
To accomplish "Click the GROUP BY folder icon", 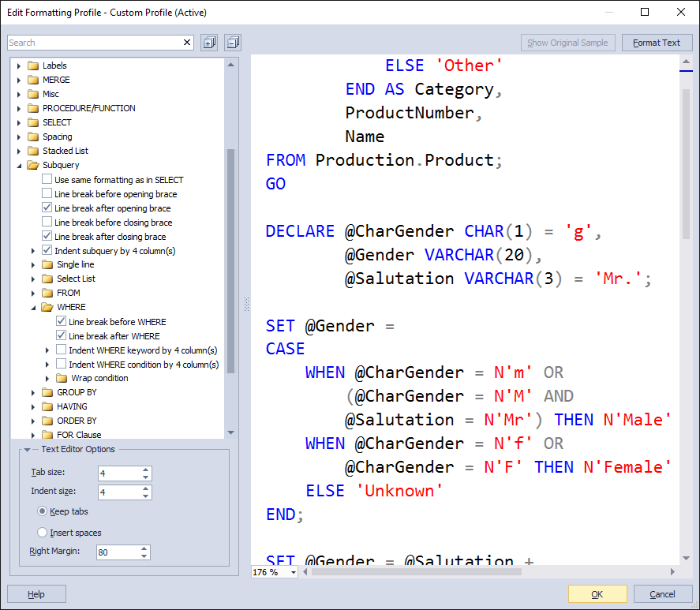I will coord(47,392).
